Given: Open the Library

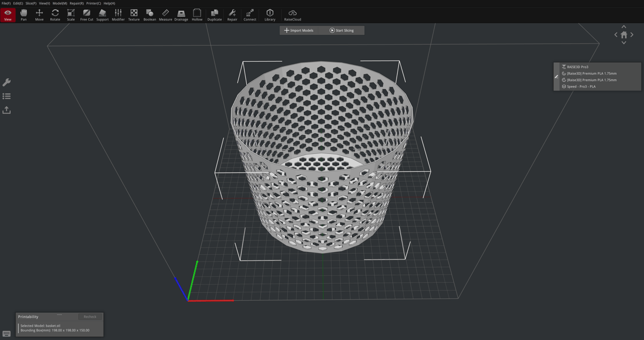Looking at the screenshot, I should [270, 14].
